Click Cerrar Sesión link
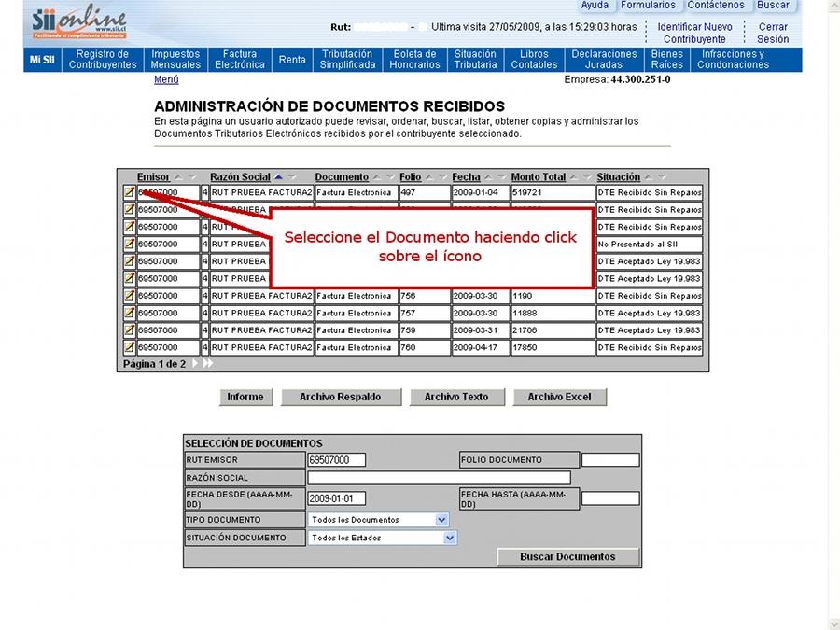The height and width of the screenshot is (630, 840). pyautogui.click(x=773, y=33)
